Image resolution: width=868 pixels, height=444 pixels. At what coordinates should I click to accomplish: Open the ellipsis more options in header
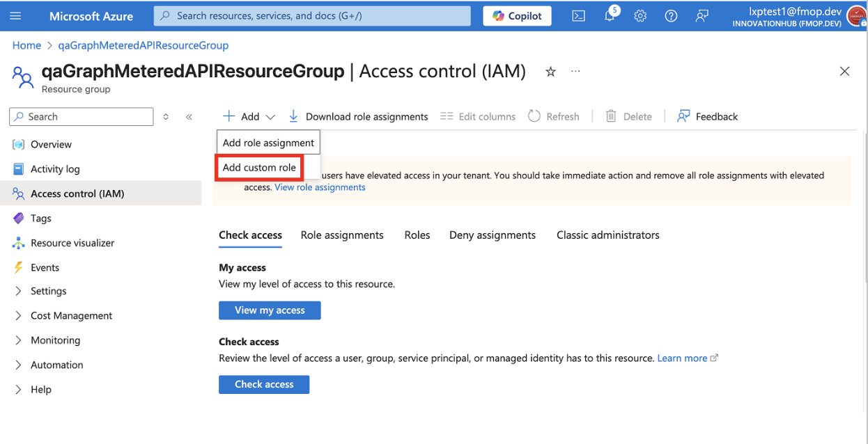tap(575, 72)
